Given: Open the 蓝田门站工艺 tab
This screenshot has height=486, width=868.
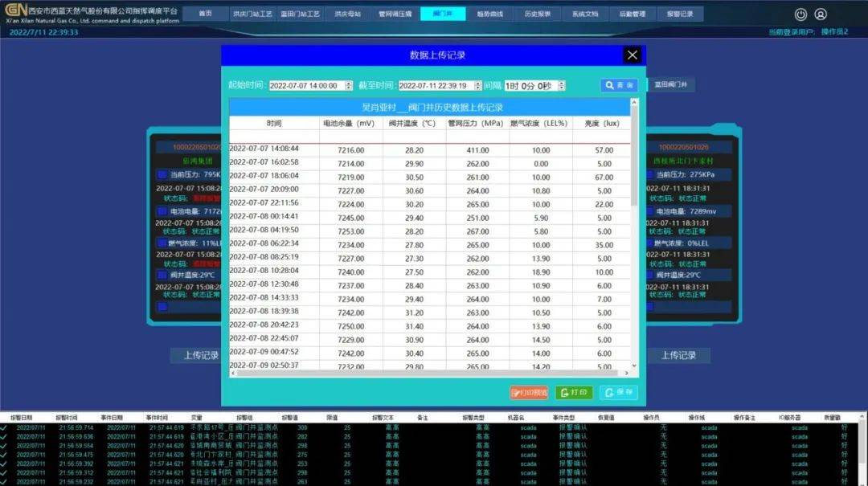Looking at the screenshot, I should tap(300, 14).
